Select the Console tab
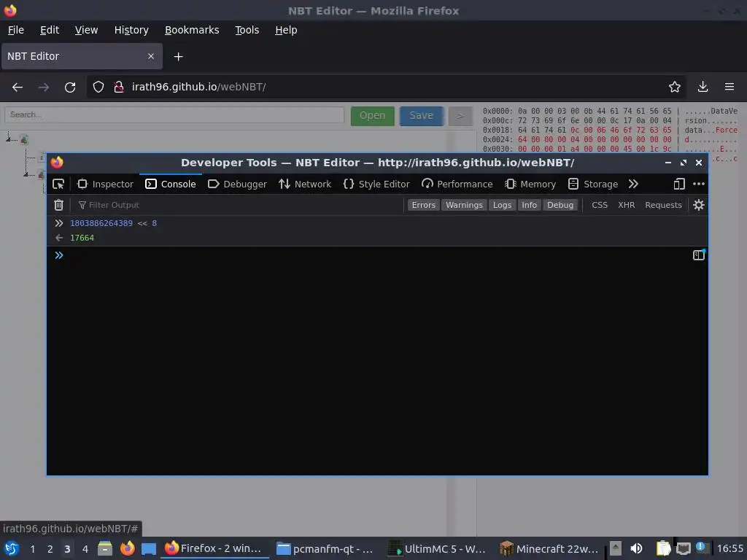Image resolution: width=747 pixels, height=560 pixels. 171,184
